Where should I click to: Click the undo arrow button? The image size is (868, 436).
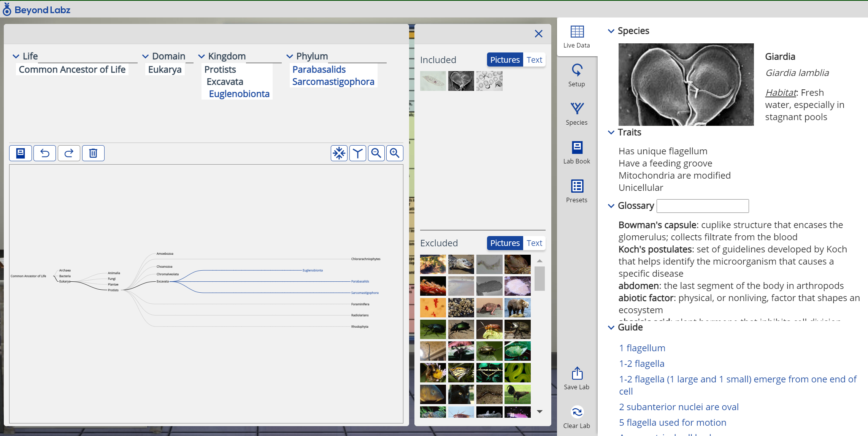tap(45, 153)
